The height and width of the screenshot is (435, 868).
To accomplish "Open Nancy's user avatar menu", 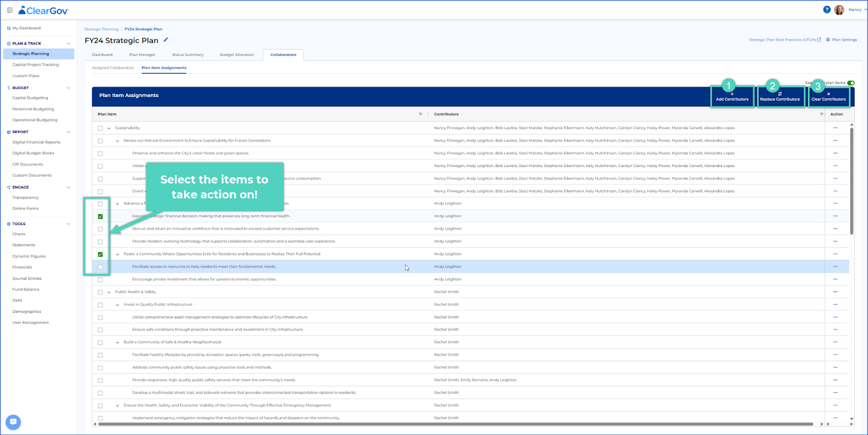I will (839, 10).
